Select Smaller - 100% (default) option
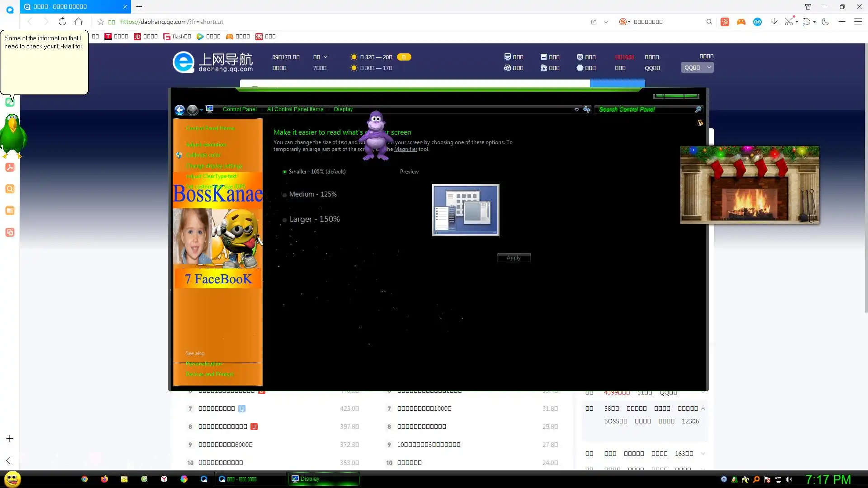 (x=285, y=172)
